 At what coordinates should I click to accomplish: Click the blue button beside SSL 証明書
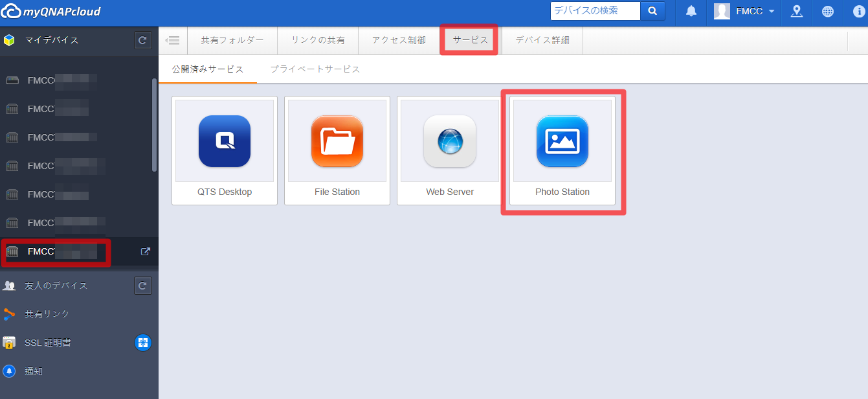click(143, 343)
